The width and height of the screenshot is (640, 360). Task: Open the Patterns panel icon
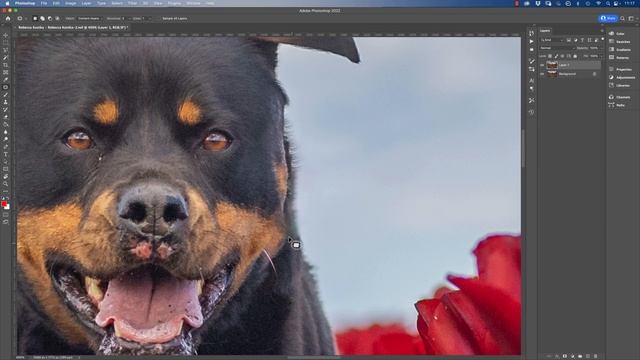click(611, 58)
